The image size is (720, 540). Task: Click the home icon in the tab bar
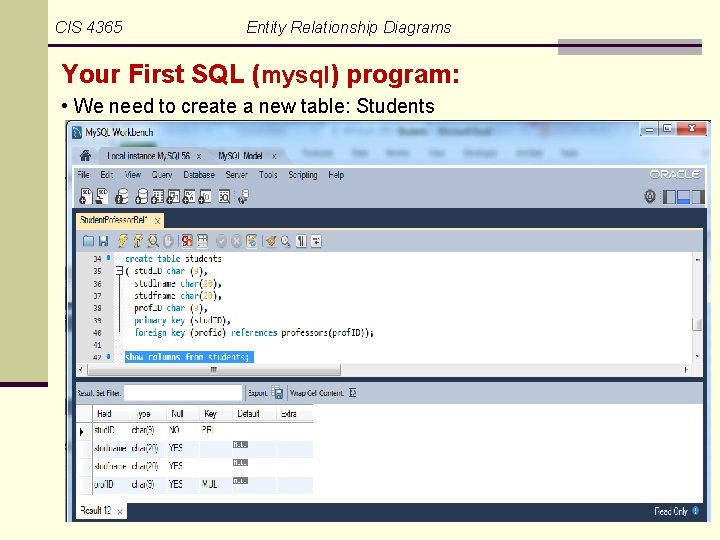point(85,155)
